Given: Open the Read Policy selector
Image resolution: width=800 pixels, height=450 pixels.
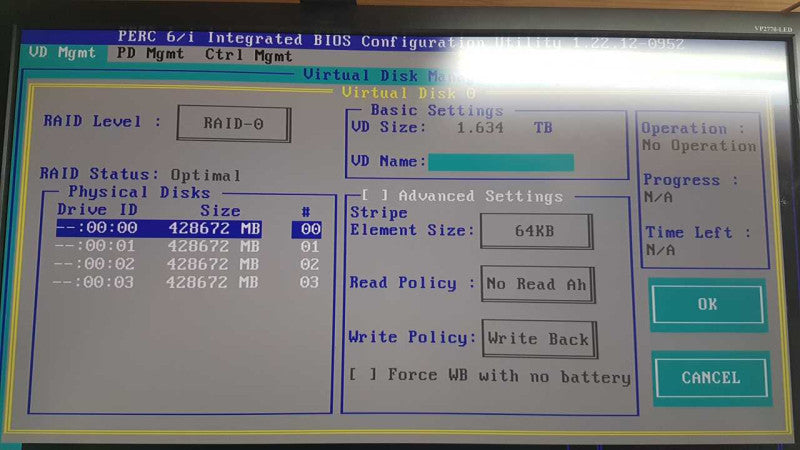Looking at the screenshot, I should tap(538, 284).
